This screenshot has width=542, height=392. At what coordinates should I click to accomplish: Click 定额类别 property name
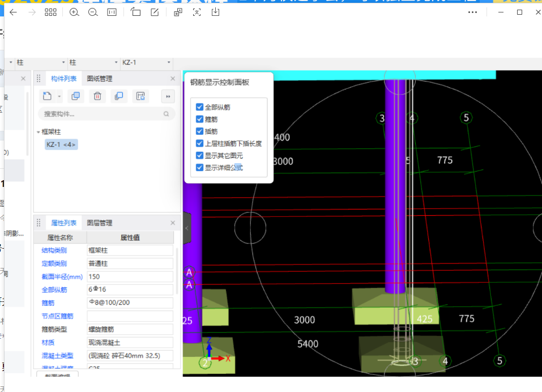pyautogui.click(x=54, y=263)
